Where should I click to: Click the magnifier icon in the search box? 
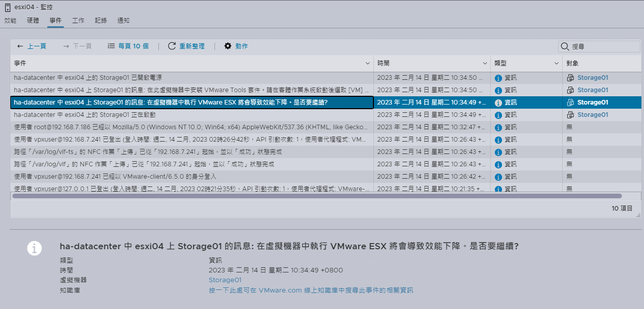[565, 47]
